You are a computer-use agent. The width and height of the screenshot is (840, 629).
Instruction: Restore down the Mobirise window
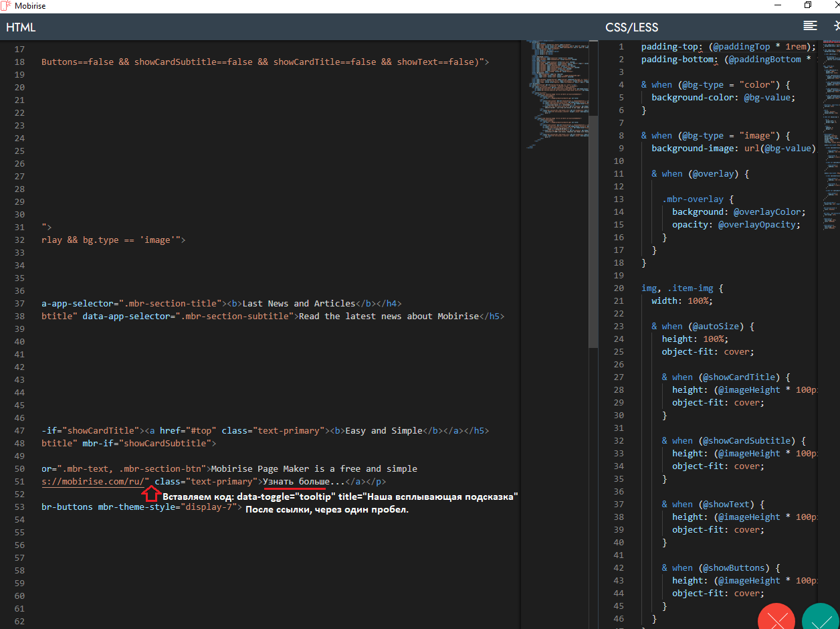[808, 6]
